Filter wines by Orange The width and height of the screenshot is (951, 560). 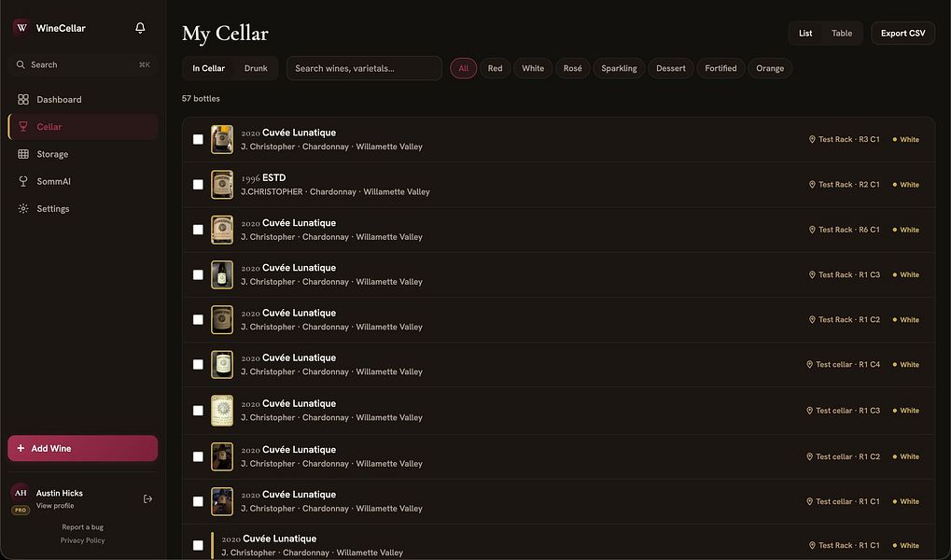click(x=770, y=68)
